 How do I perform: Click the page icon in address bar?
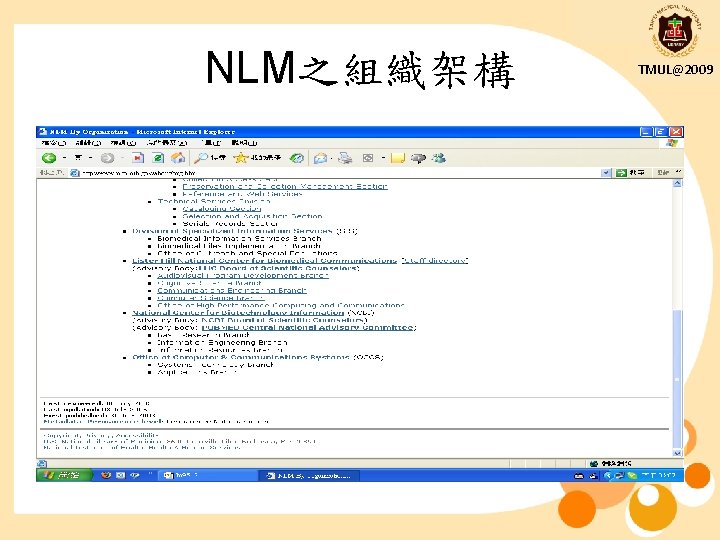(74, 173)
